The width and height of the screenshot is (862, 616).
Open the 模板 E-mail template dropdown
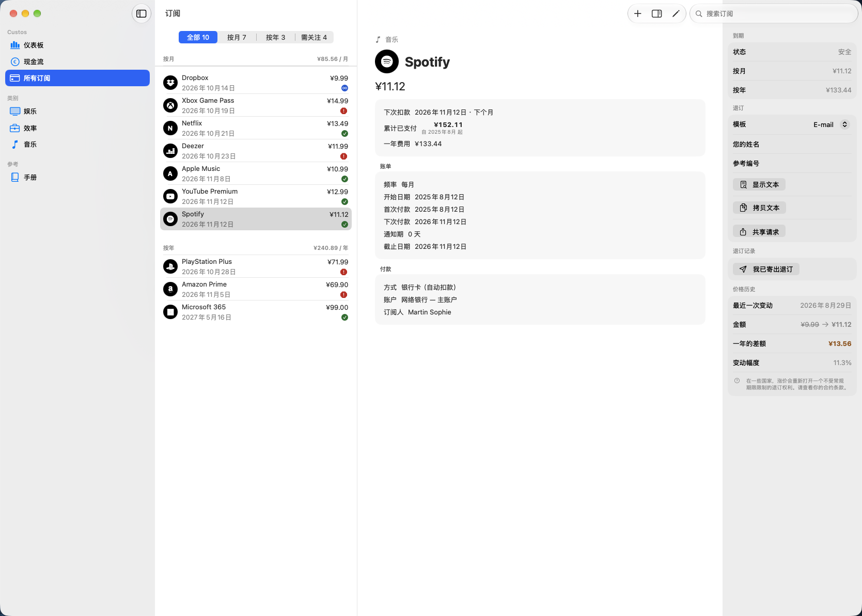831,124
